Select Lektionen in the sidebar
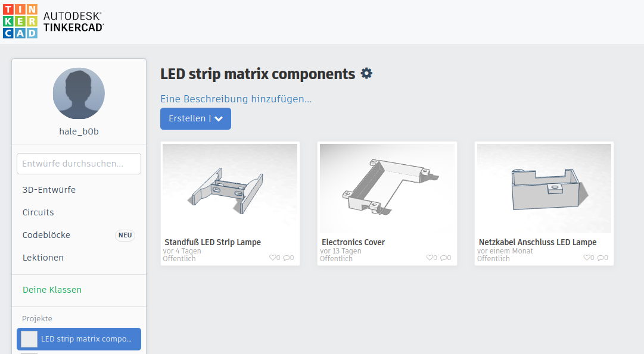Screen dimensions: 644x354 42,257
